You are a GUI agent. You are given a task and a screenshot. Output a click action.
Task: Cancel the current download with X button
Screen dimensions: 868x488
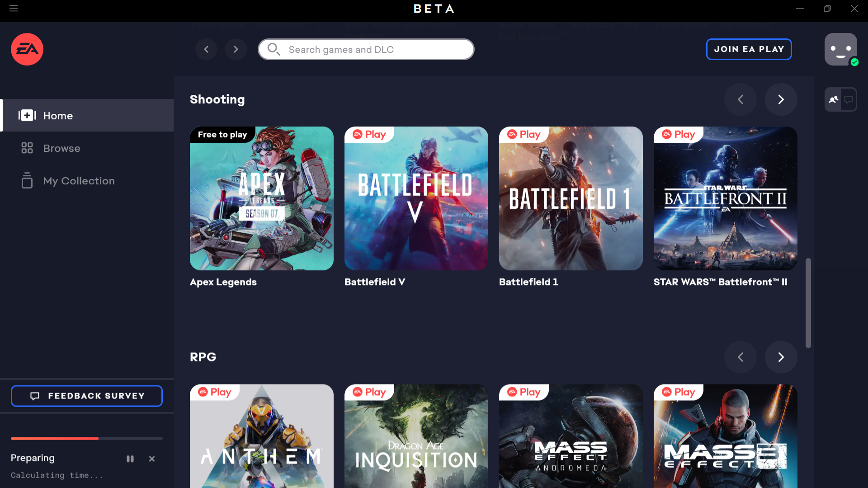click(x=151, y=458)
